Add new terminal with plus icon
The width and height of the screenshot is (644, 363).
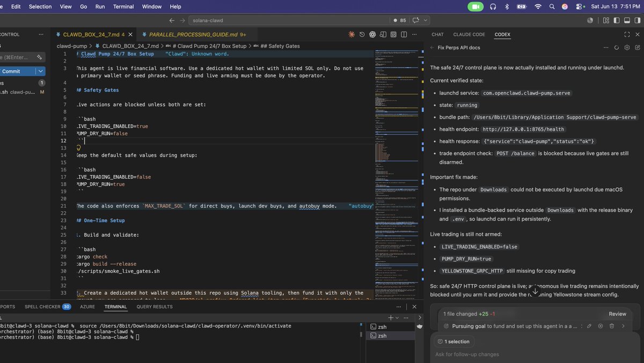click(x=391, y=318)
